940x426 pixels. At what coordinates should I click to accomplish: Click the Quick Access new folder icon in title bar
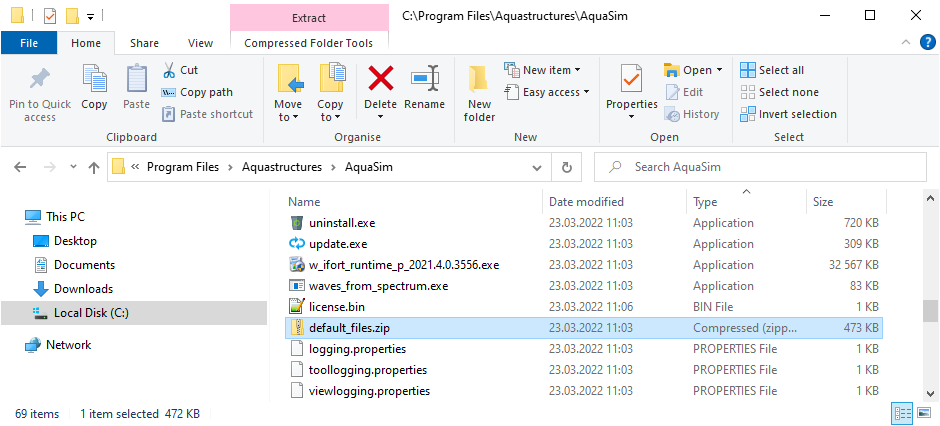pyautogui.click(x=73, y=16)
